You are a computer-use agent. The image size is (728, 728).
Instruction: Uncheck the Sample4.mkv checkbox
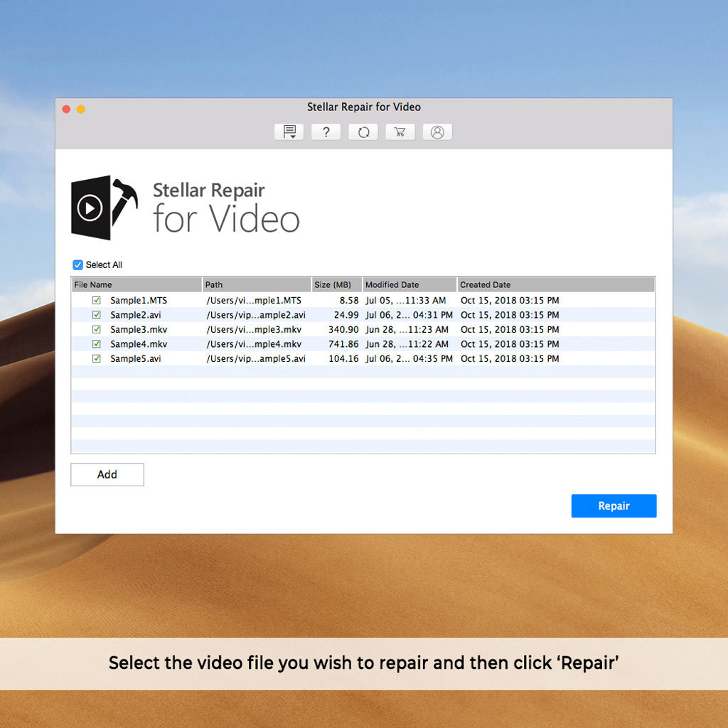(97, 344)
